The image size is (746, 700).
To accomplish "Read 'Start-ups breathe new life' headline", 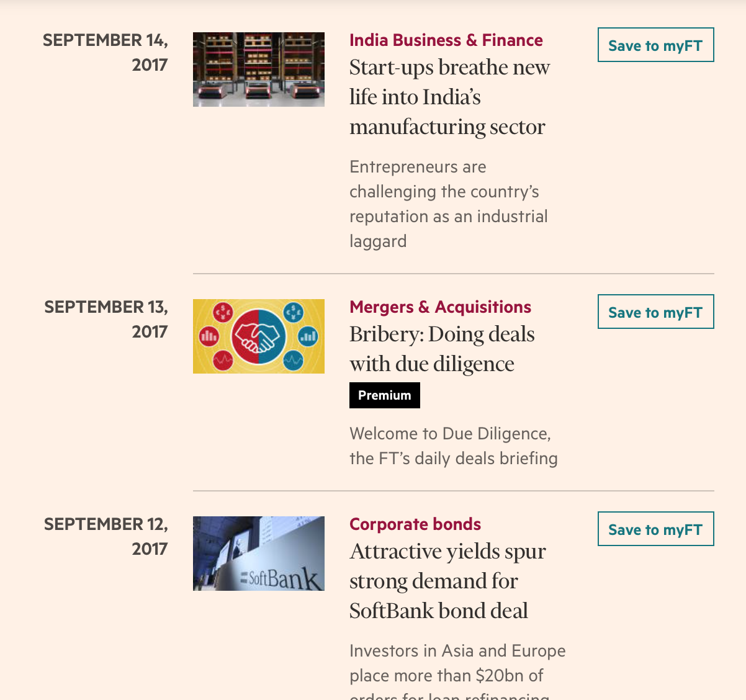I will pos(450,97).
